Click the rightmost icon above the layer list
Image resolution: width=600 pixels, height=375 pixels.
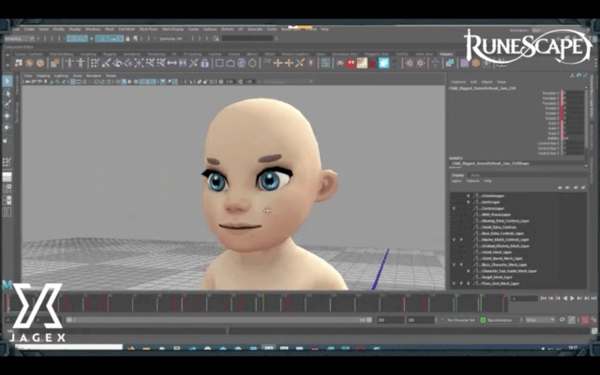click(583, 188)
